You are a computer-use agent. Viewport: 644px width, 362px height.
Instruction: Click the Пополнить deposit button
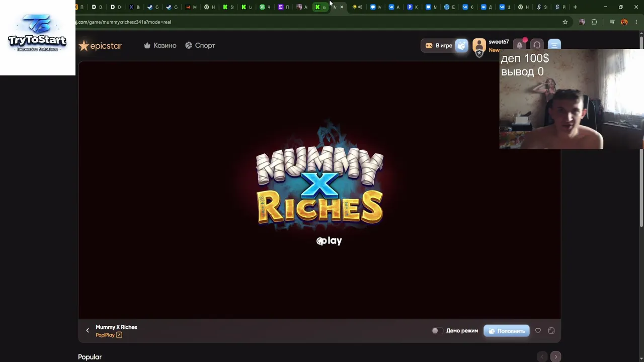pyautogui.click(x=507, y=331)
